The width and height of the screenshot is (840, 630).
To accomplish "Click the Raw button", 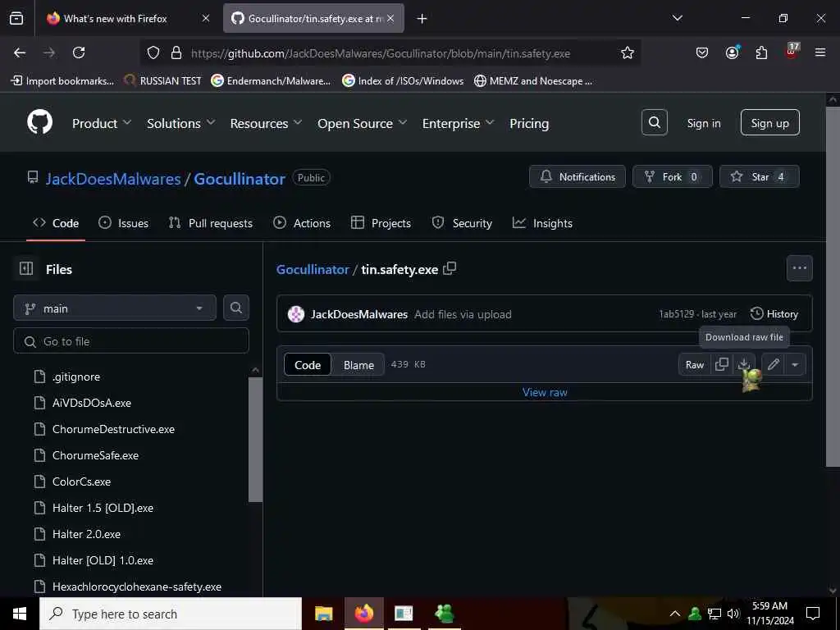I will pyautogui.click(x=694, y=365).
